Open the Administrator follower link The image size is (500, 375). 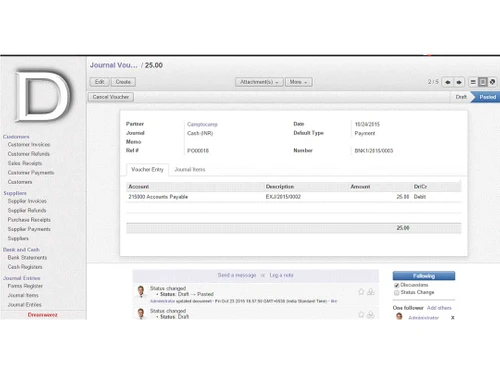423,318
